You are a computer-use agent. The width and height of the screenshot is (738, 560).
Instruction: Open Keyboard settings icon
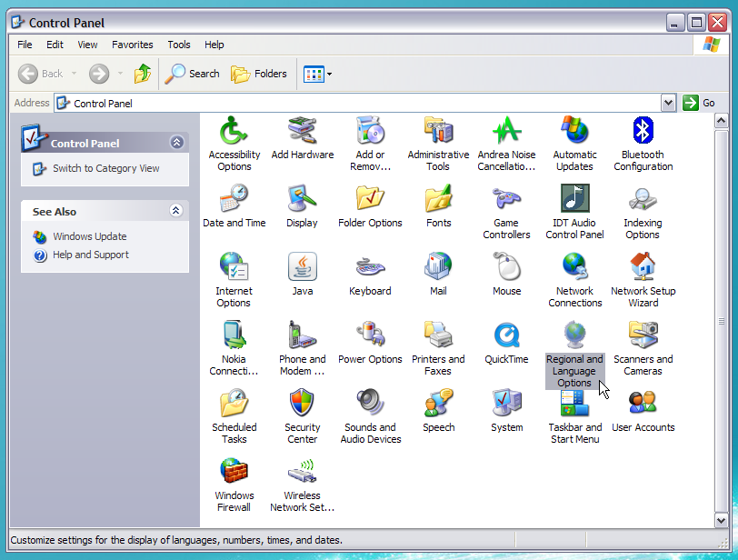[x=371, y=267]
